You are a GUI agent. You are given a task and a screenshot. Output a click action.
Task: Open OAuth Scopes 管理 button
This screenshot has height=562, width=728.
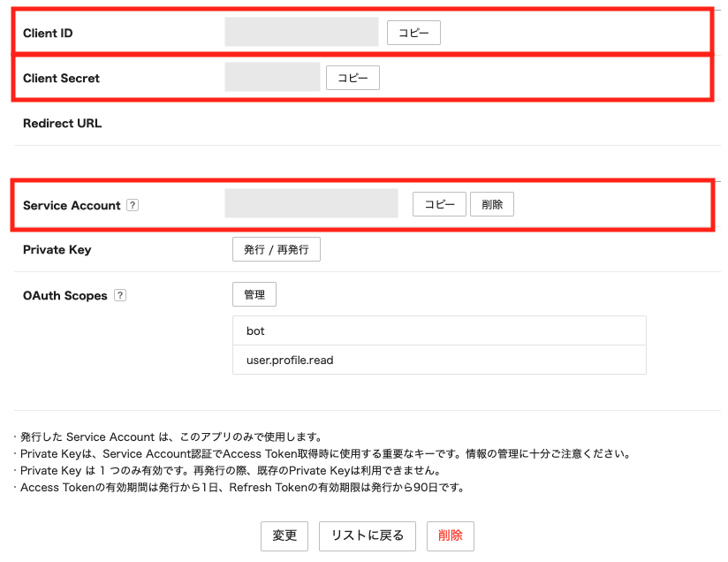254,294
